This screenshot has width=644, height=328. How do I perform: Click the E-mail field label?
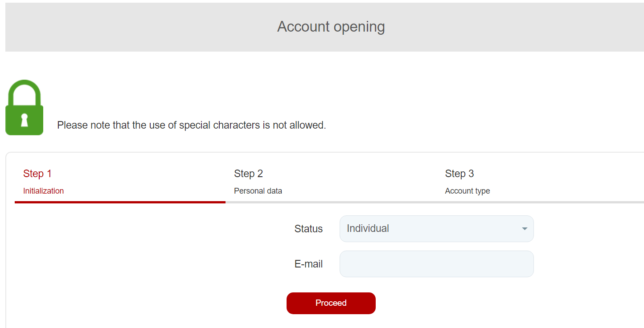(308, 264)
